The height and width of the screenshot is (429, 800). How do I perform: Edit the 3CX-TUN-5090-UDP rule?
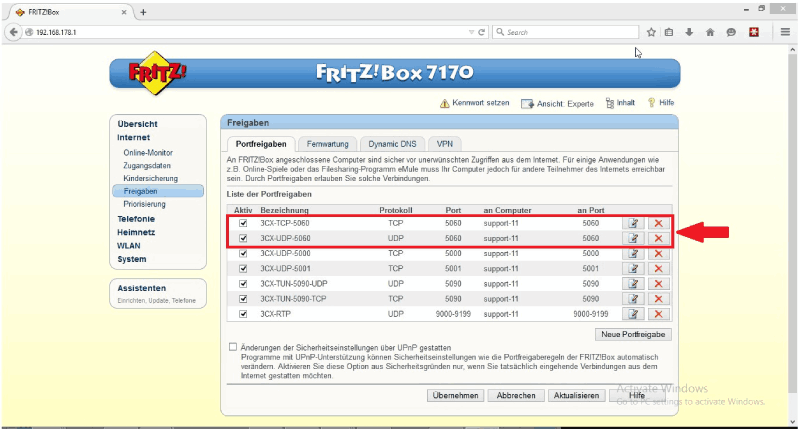[x=633, y=284]
